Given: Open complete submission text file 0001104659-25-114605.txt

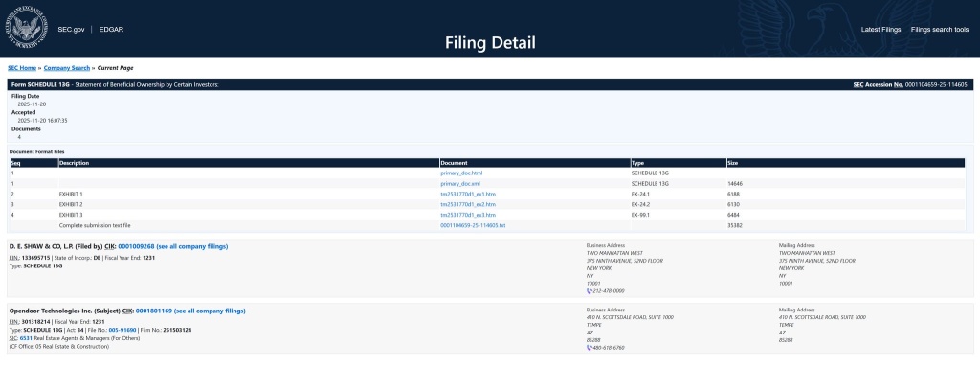Looking at the screenshot, I should (473, 225).
